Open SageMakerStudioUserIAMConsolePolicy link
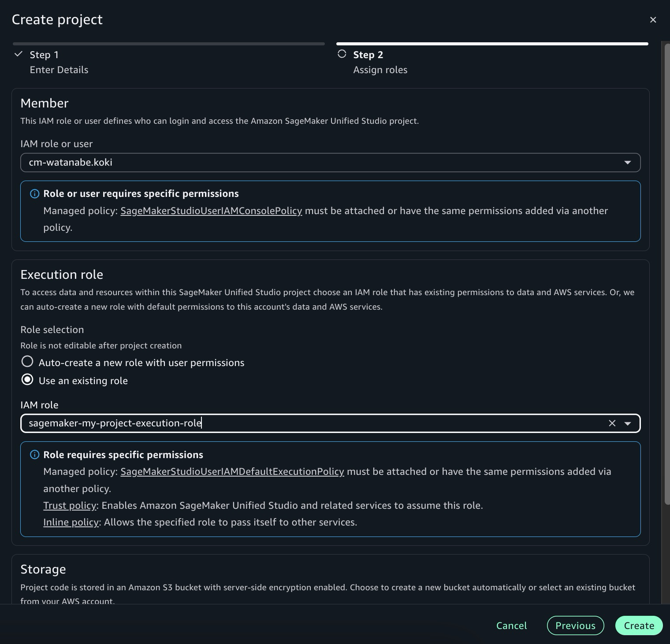 point(211,211)
